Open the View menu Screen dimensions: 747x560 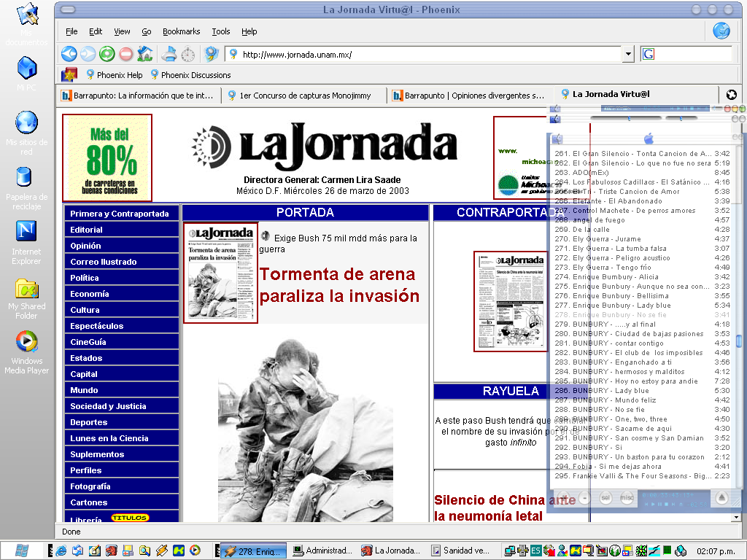[x=122, y=31]
